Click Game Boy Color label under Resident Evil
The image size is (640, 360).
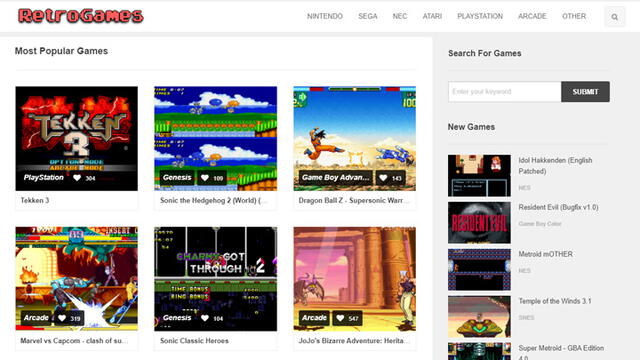click(x=540, y=224)
